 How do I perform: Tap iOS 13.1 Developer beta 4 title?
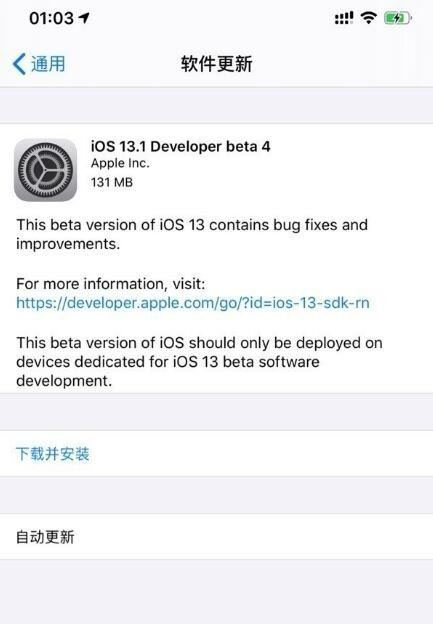point(180,146)
